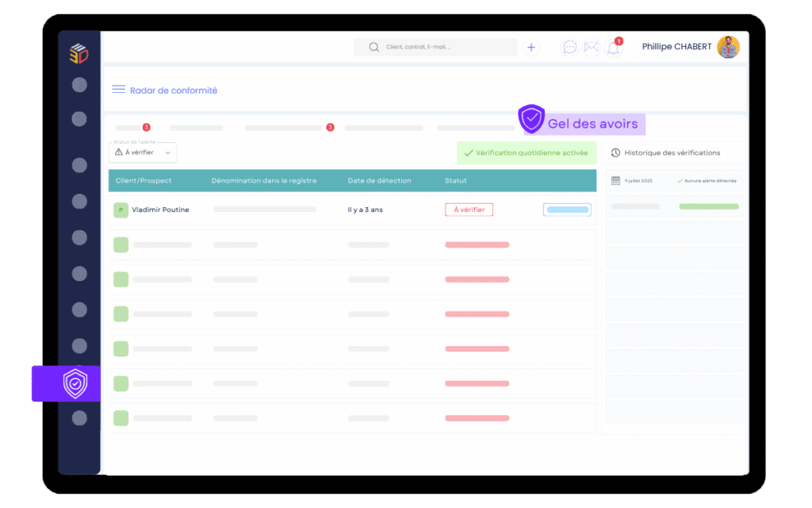Sort by Date de détection column header
This screenshot has height=508, width=812.
[x=379, y=180]
